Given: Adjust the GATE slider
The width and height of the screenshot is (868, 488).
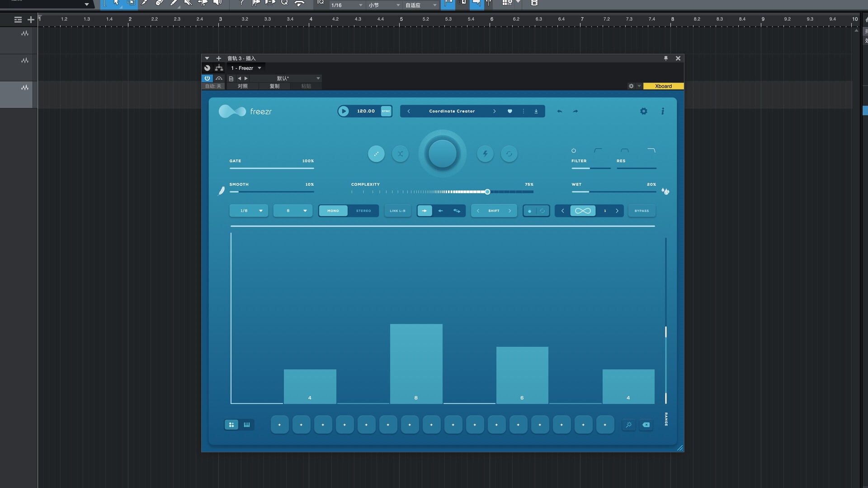Looking at the screenshot, I should coord(272,168).
